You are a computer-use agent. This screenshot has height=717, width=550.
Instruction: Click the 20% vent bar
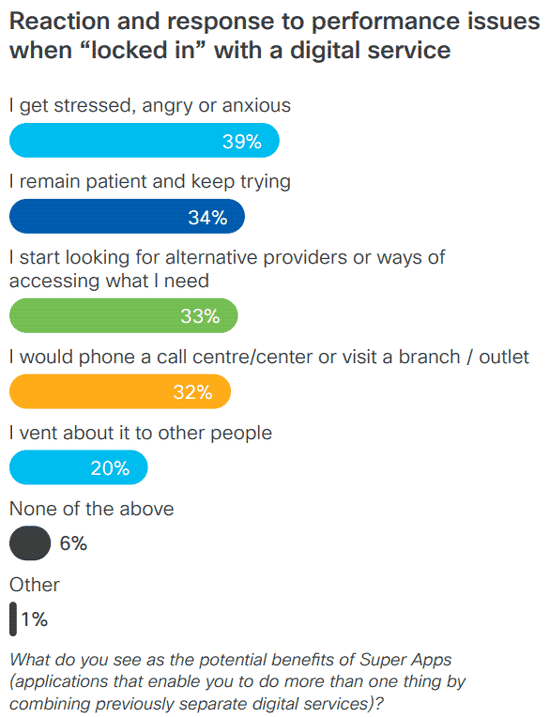coord(78,467)
